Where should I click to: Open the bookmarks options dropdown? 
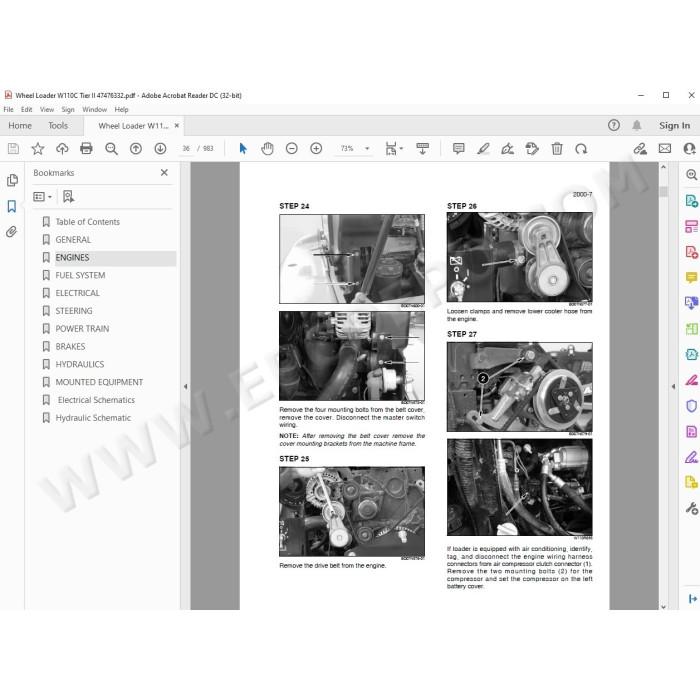pyautogui.click(x=42, y=196)
